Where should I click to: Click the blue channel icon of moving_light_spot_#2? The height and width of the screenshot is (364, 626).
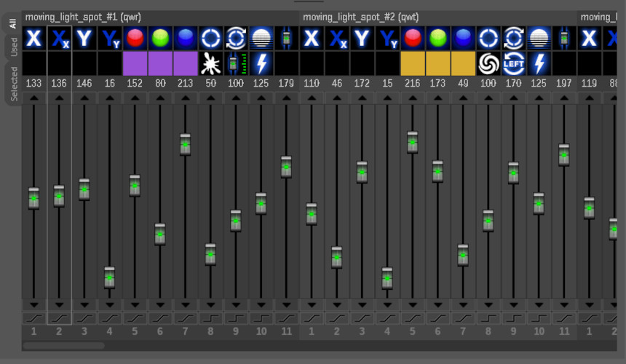(x=463, y=38)
